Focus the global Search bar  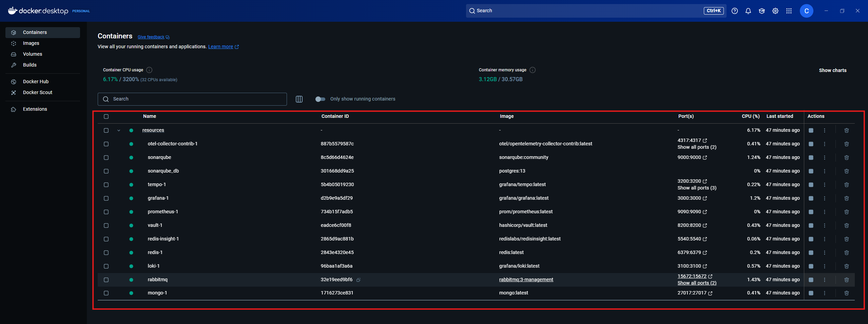[596, 11]
